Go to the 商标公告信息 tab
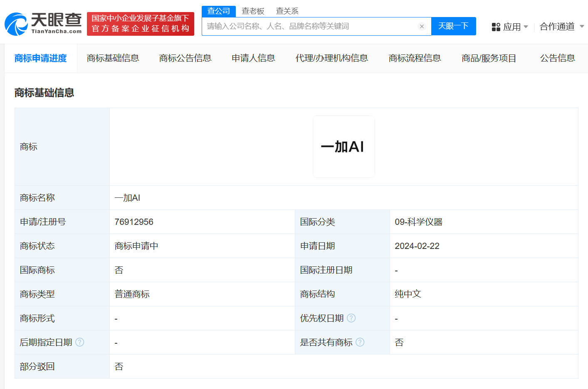 [x=185, y=58]
